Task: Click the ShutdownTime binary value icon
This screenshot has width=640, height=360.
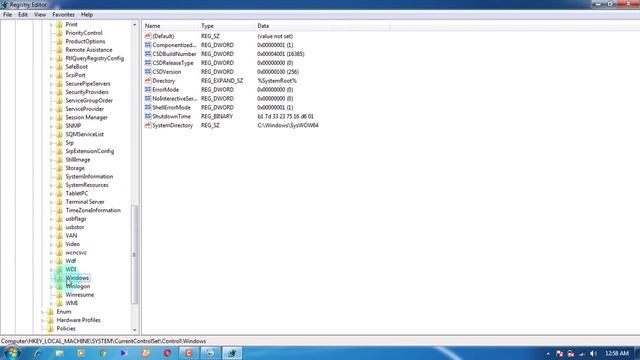Action: 148,117
